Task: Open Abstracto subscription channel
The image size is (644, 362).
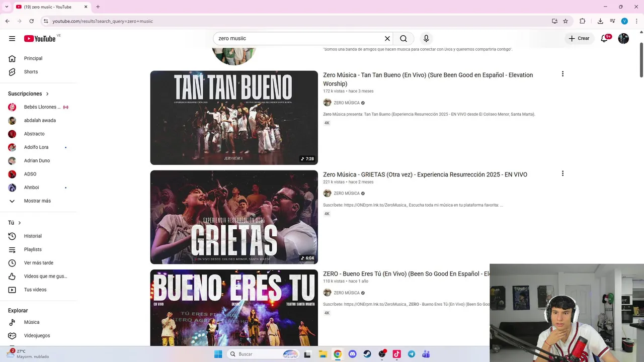Action: pyautogui.click(x=38, y=134)
